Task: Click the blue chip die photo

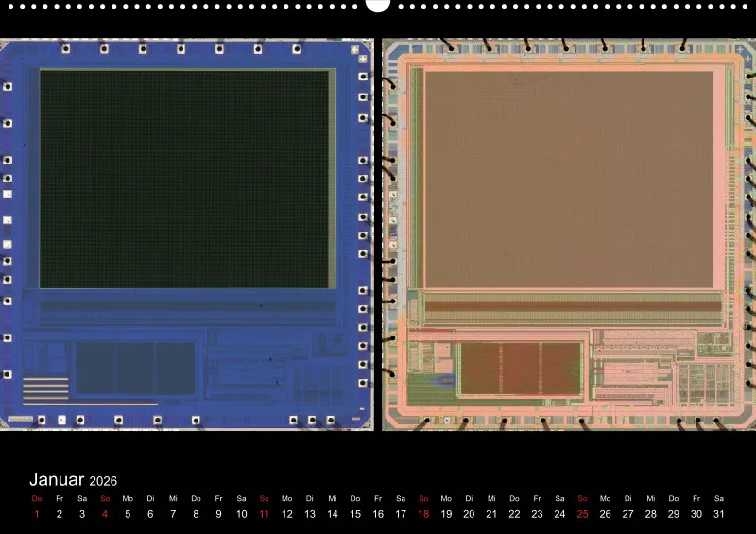Action: pos(186,234)
